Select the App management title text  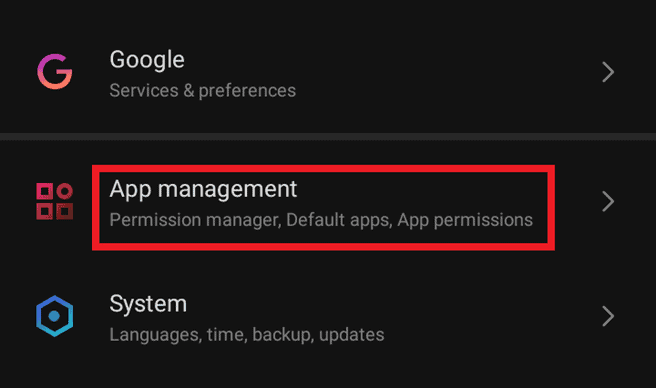tap(203, 190)
